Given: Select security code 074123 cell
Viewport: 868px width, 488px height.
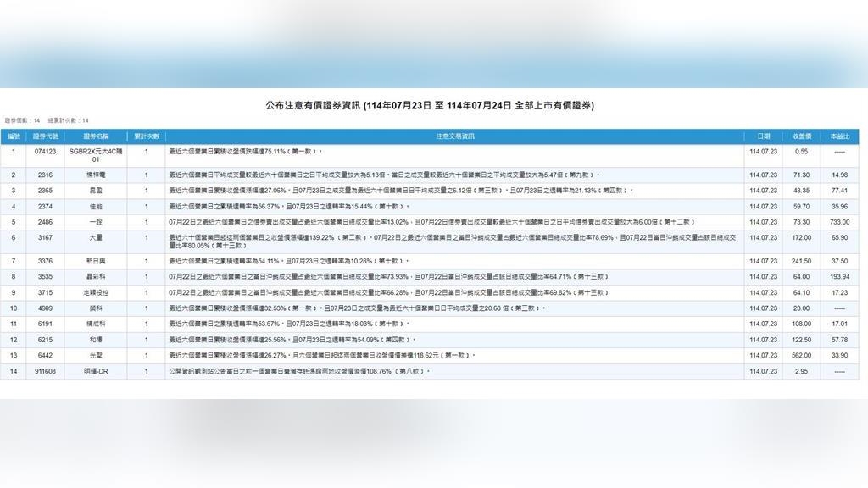Looking at the screenshot, I should 45,152.
